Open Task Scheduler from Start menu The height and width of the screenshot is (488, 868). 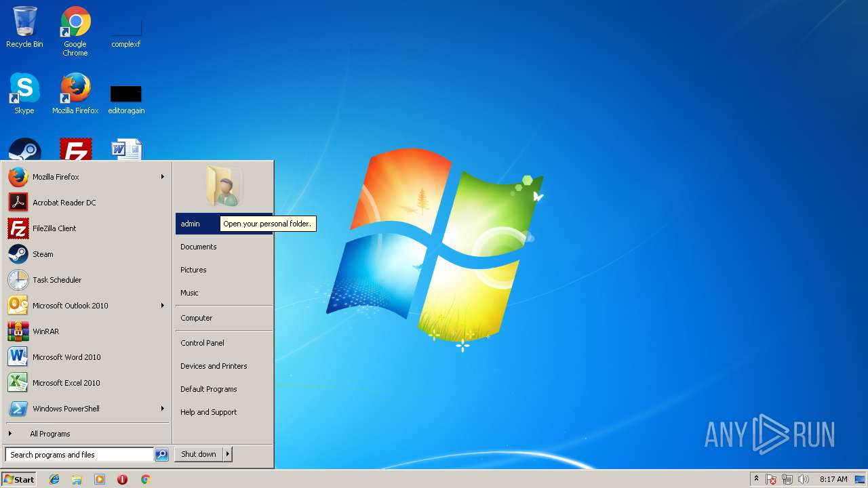(x=86, y=280)
